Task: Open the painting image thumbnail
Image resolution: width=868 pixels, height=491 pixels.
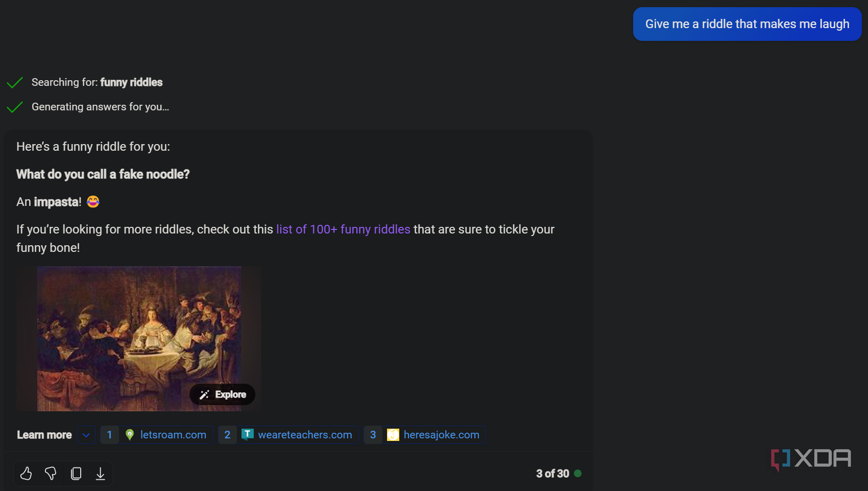Action: (139, 339)
